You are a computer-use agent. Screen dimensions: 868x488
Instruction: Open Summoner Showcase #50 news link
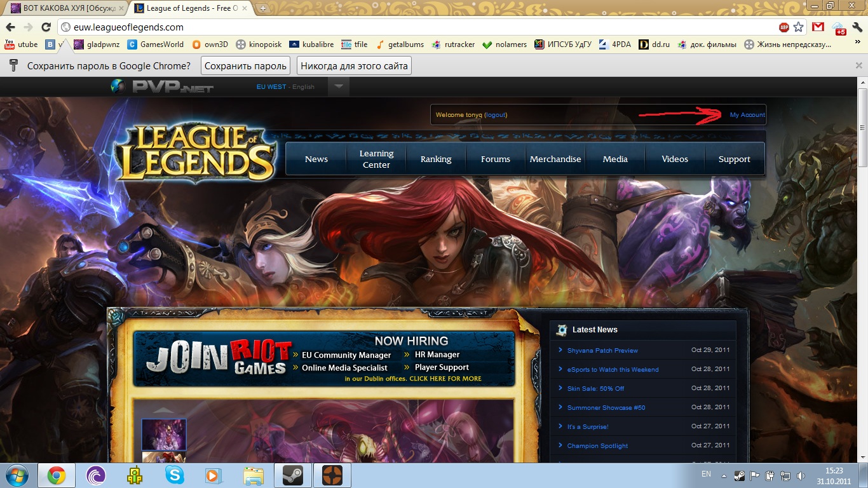click(x=606, y=407)
